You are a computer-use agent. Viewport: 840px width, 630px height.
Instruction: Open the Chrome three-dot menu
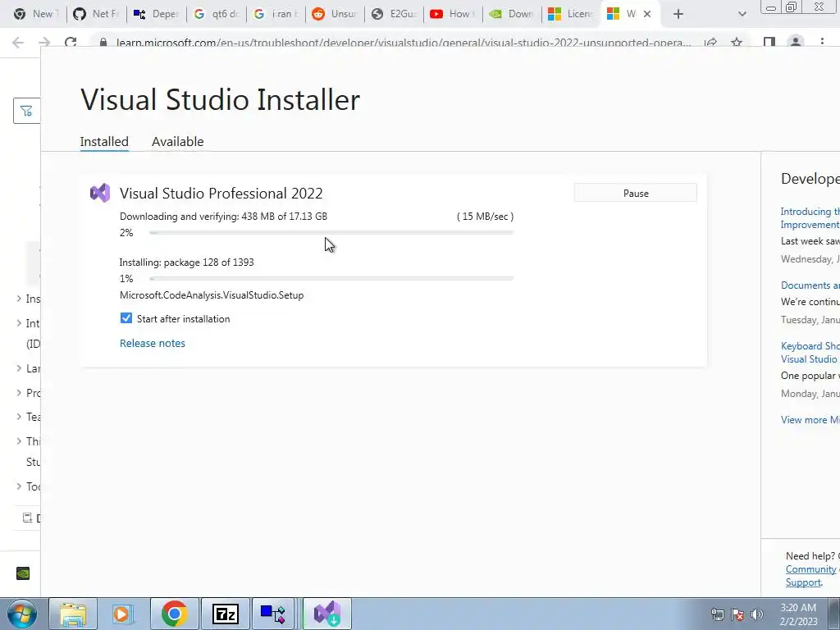click(822, 43)
